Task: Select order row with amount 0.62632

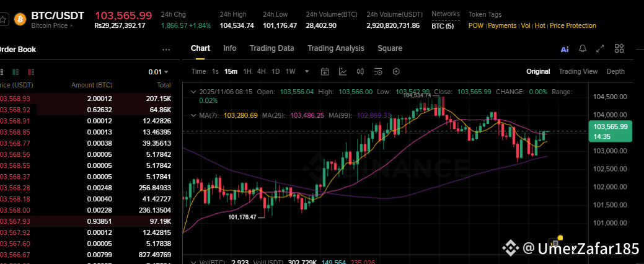Action: pos(86,110)
